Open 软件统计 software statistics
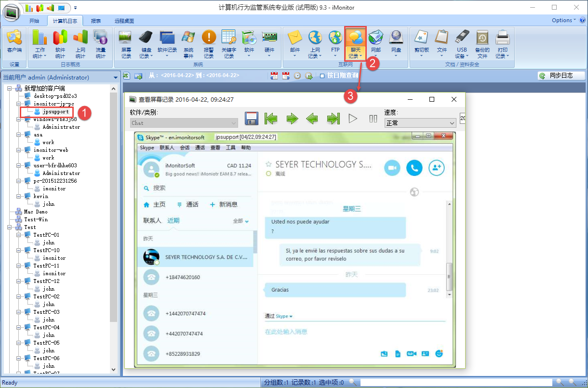 click(x=60, y=44)
